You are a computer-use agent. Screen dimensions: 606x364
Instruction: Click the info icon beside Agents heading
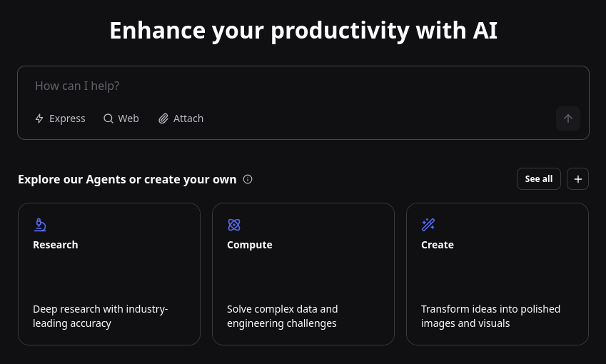click(x=248, y=179)
